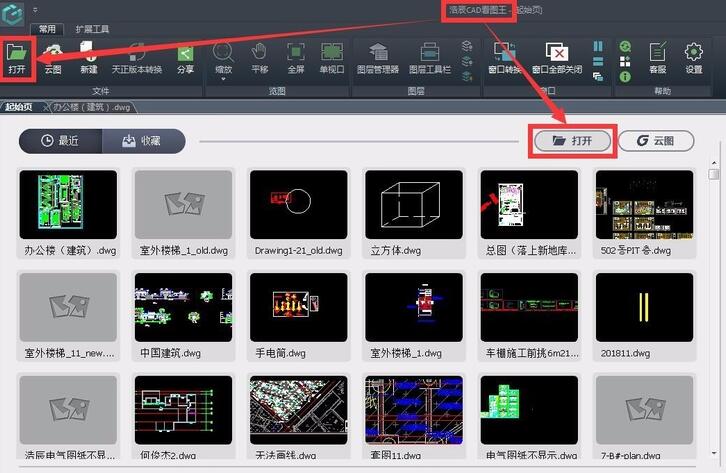Open the 图层管理器 layer manager
Image resolution: width=726 pixels, height=473 pixels.
378,59
